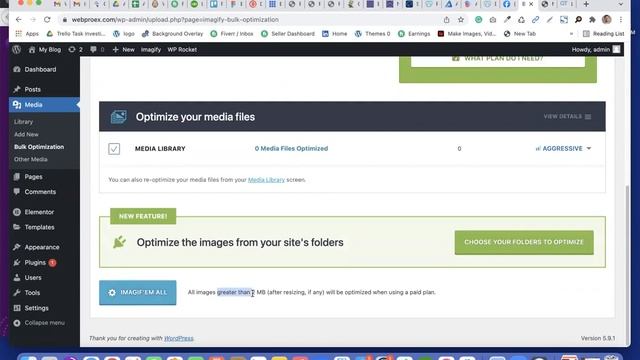Click the updates icon showing 2
This screenshot has height=360, width=640.
[x=76, y=49]
